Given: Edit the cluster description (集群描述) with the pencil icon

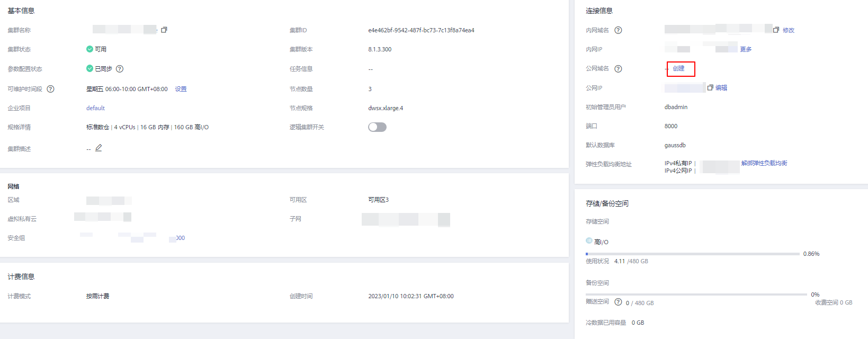Looking at the screenshot, I should point(99,148).
